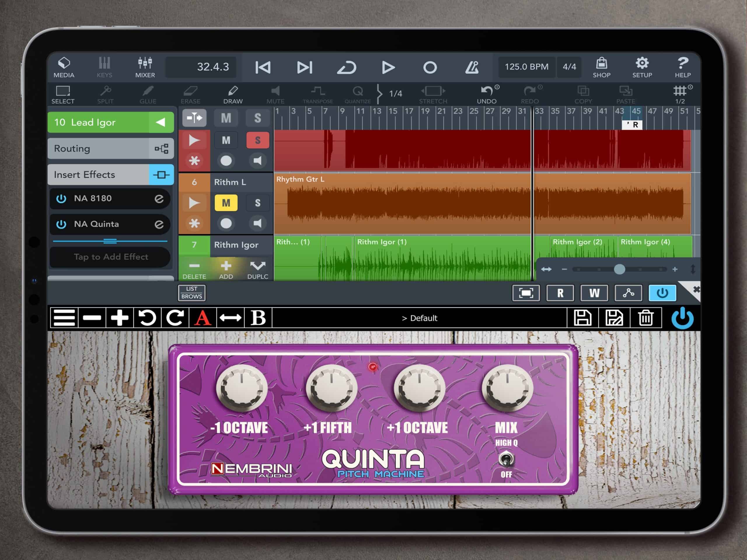This screenshot has height=560, width=747.
Task: Click the QUANTIZE tool
Action: [358, 95]
